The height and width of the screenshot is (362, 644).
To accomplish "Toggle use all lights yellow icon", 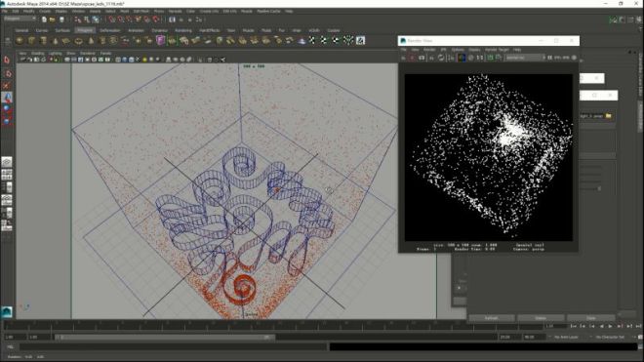I will (x=145, y=60).
